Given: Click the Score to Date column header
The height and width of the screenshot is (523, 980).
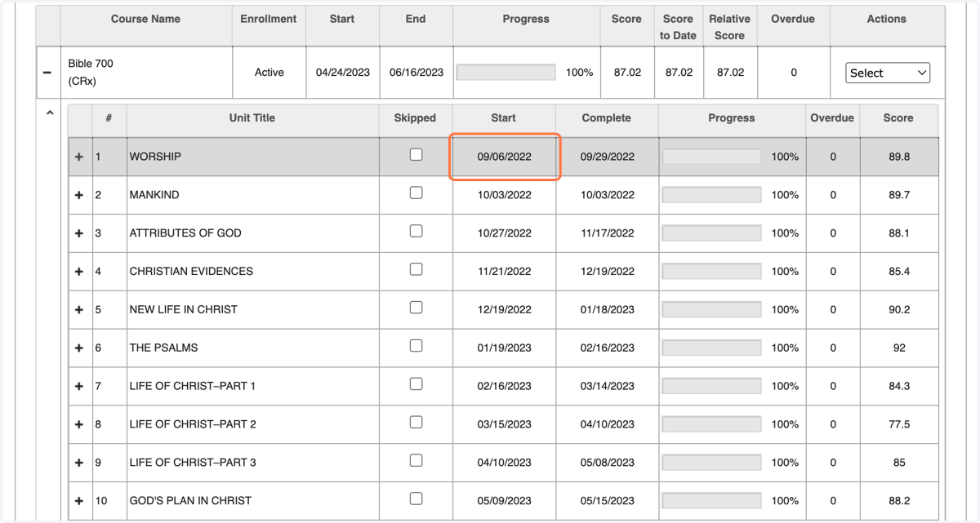Looking at the screenshot, I should coord(678,27).
